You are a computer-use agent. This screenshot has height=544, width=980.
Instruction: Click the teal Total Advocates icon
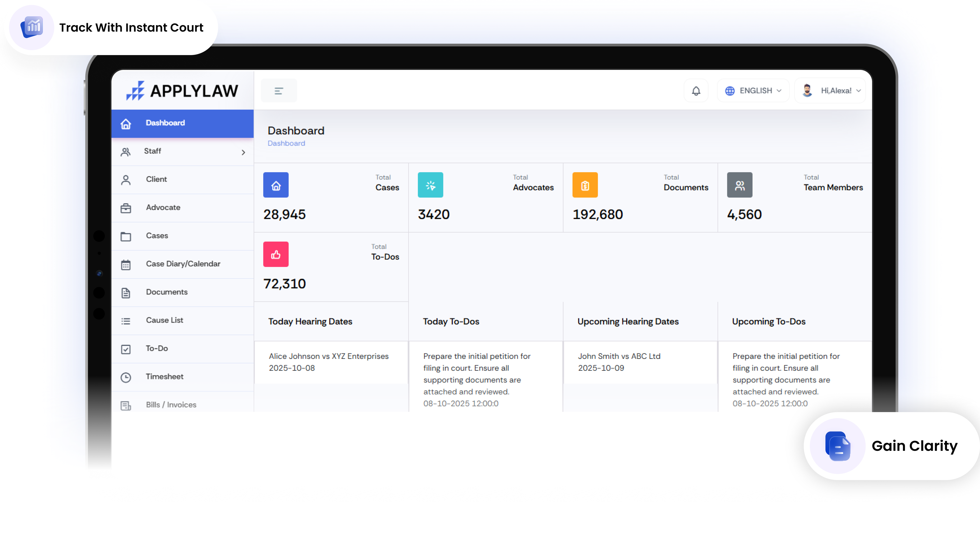430,185
